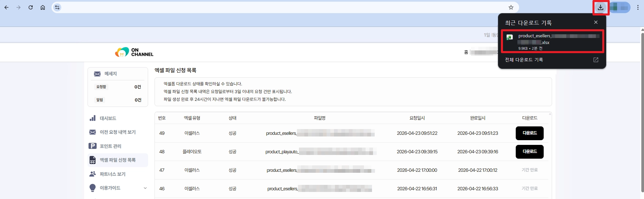
Task: Open the downloaded product_esellers xlsx file
Action: pos(553,41)
